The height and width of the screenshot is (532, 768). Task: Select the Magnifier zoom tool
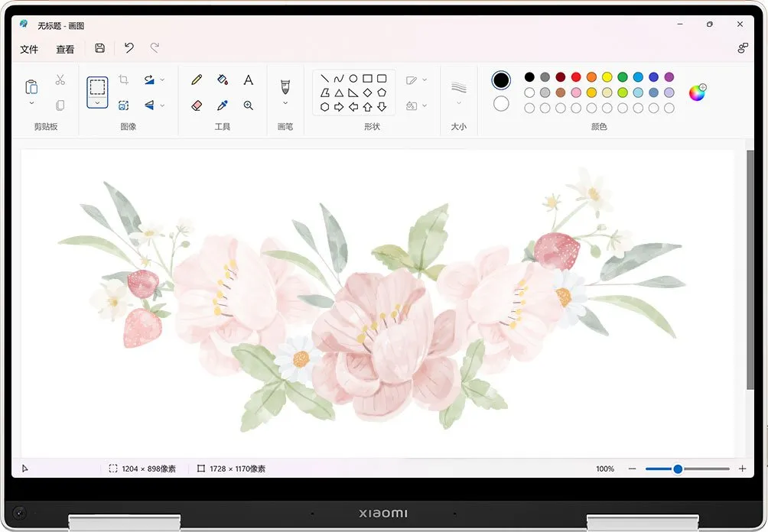click(x=249, y=105)
